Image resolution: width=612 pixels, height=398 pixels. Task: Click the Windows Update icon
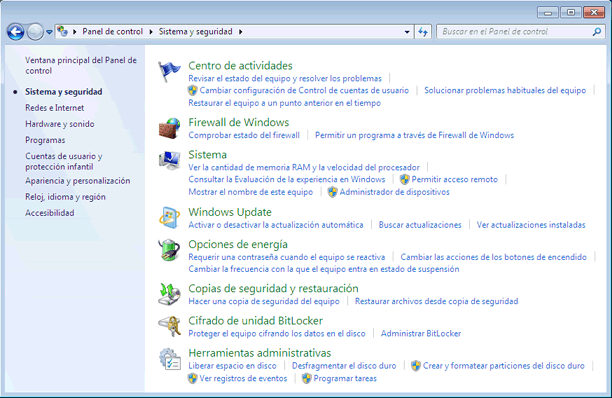tap(169, 218)
